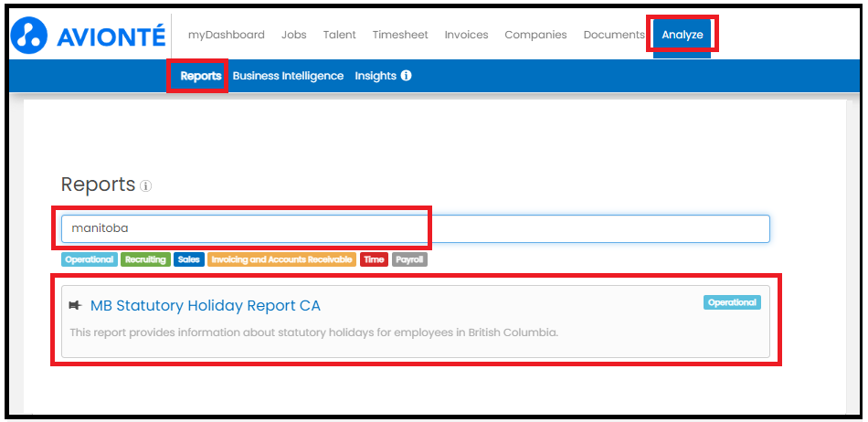
Task: Click the Avionté logo icon
Action: tap(29, 36)
